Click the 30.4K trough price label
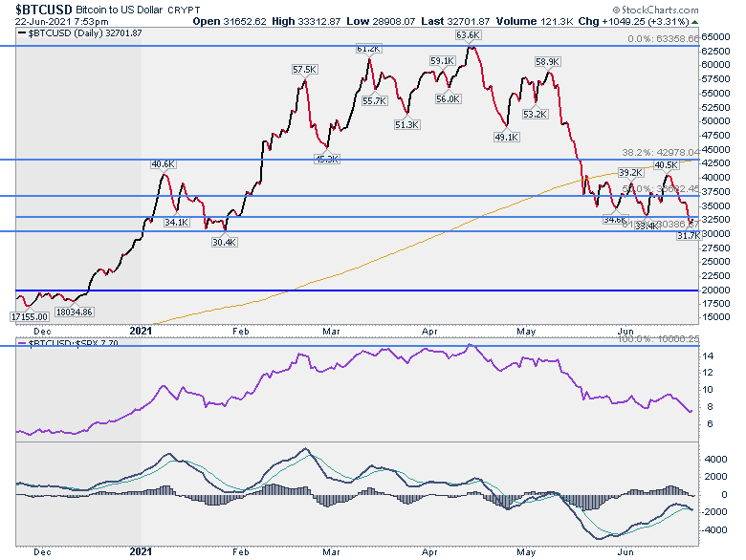Screen dimensions: 746x560 [x=224, y=242]
